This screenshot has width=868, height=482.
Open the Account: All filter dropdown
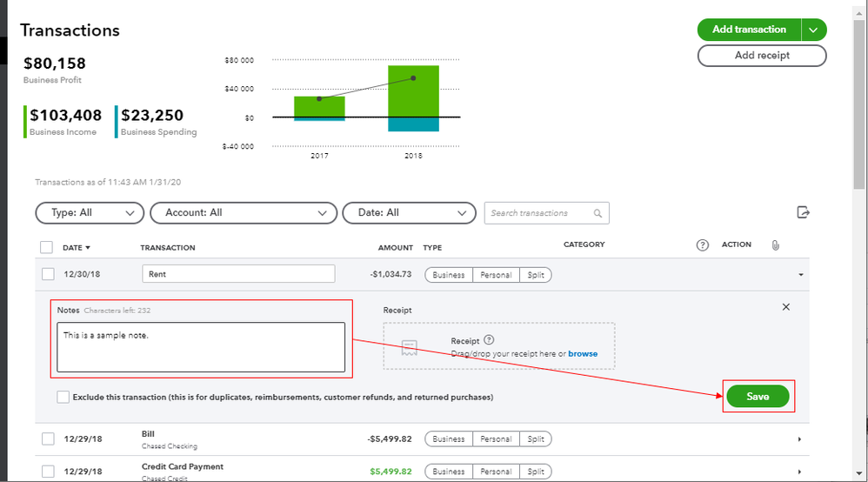coord(244,213)
